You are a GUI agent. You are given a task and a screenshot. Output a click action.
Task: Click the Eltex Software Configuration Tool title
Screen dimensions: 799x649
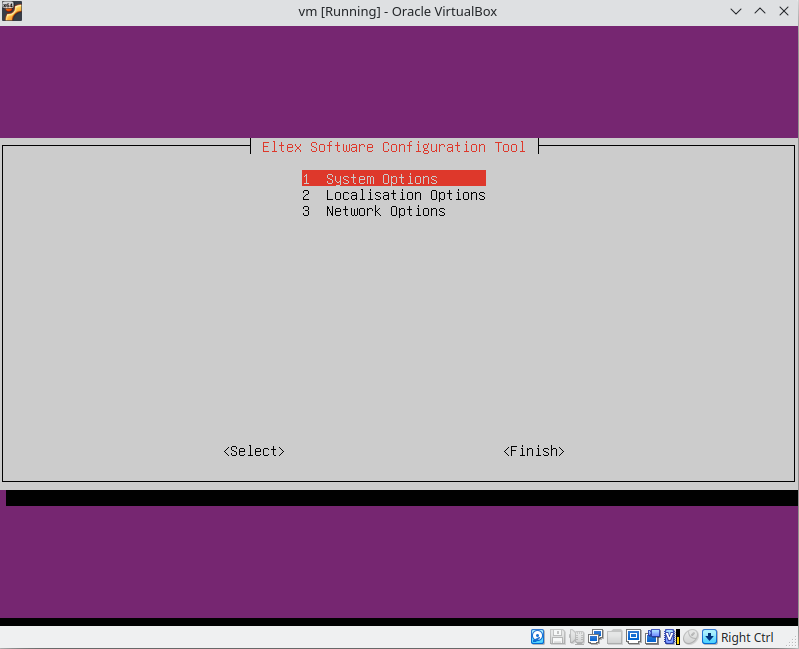[x=393, y=147]
